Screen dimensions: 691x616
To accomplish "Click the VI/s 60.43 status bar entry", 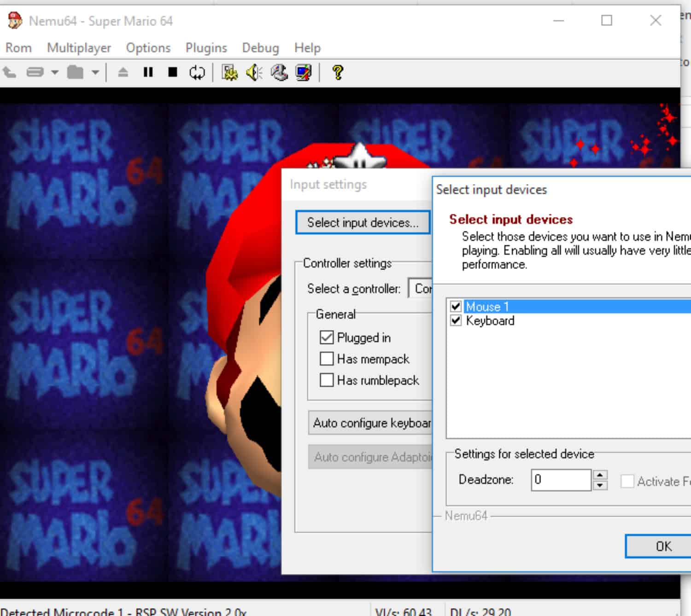I will point(403,611).
